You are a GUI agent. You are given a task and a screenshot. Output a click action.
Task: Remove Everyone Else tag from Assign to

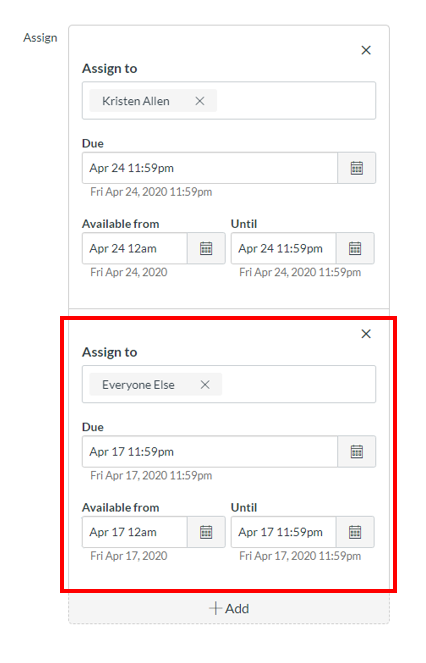tap(205, 385)
